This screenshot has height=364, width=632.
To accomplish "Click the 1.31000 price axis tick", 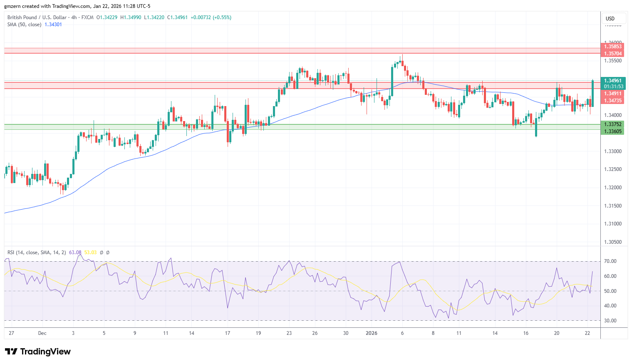I will click(x=613, y=224).
